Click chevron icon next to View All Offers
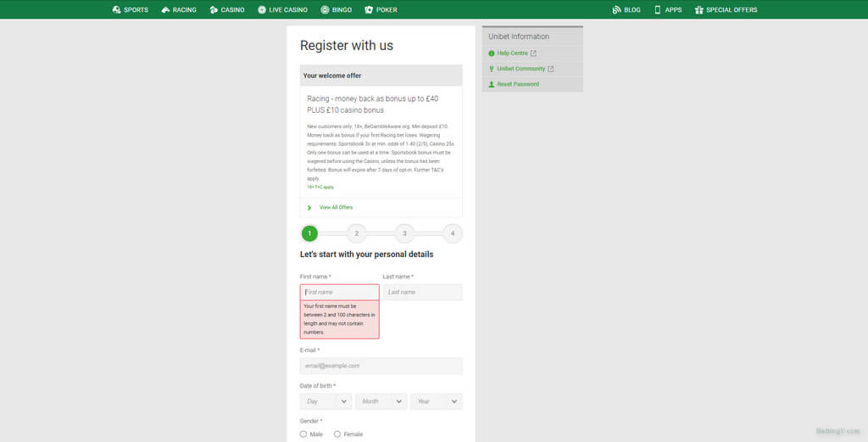The width and height of the screenshot is (868, 442). click(x=309, y=208)
